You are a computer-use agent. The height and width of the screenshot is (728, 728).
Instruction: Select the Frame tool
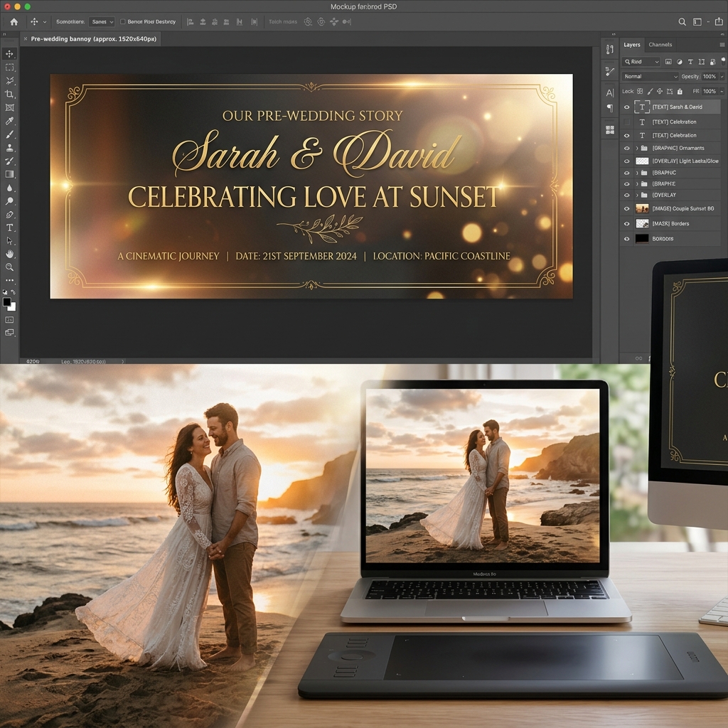(9, 108)
